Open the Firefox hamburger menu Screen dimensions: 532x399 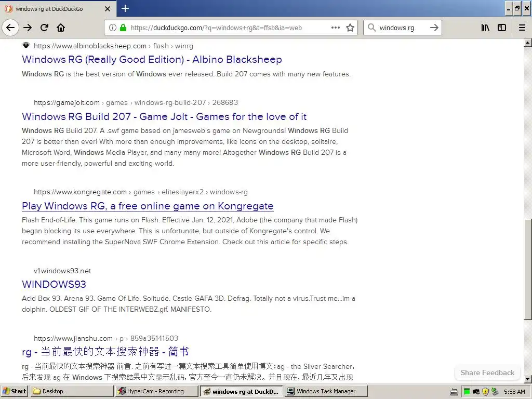[522, 28]
